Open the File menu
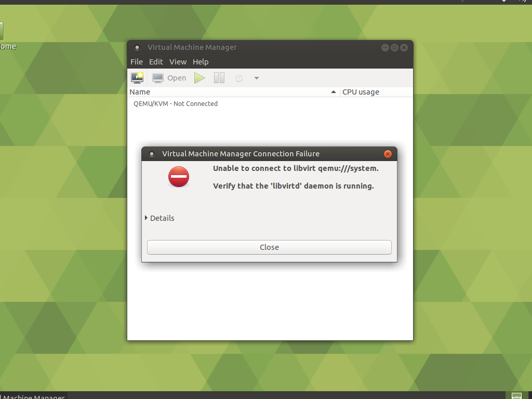 coord(136,61)
